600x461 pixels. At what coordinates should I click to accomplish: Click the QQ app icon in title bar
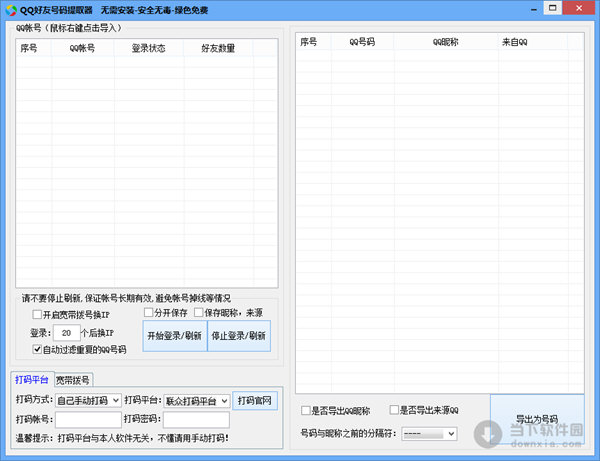point(11,10)
